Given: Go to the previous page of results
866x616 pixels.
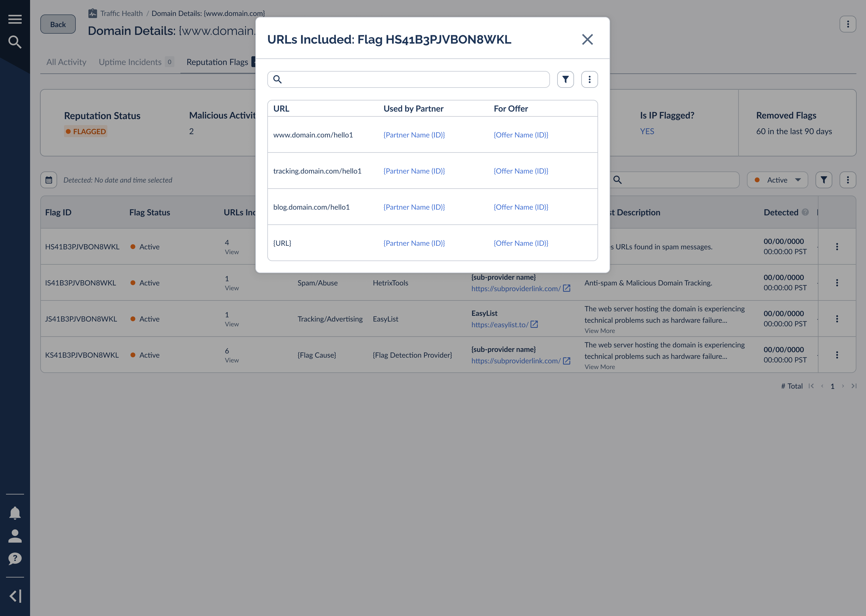Looking at the screenshot, I should (x=822, y=386).
